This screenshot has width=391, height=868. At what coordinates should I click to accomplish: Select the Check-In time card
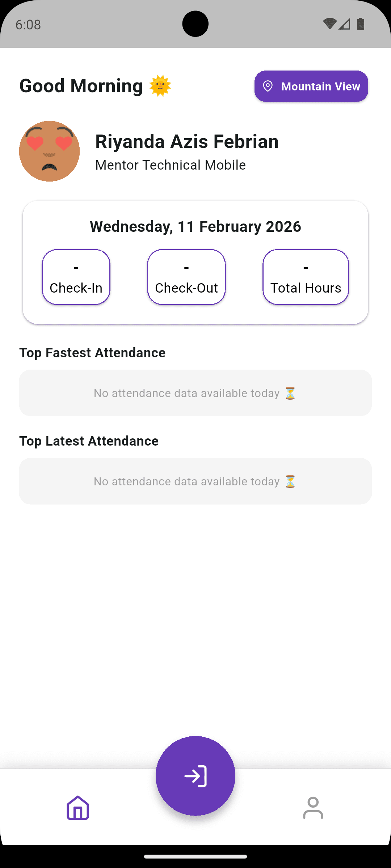pos(76,277)
